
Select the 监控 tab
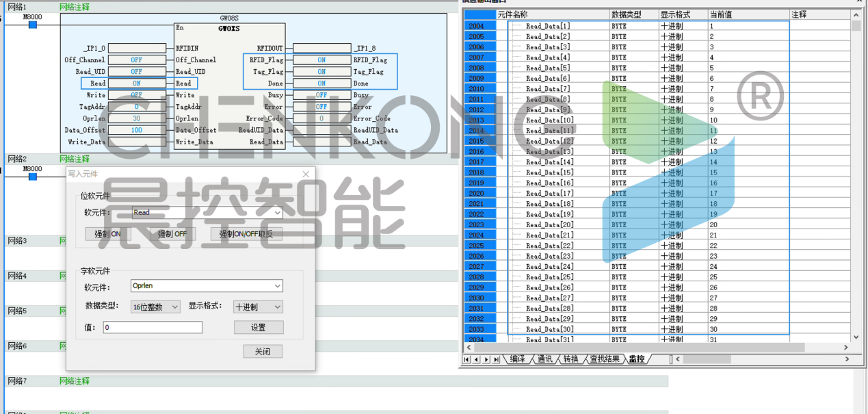pos(636,359)
